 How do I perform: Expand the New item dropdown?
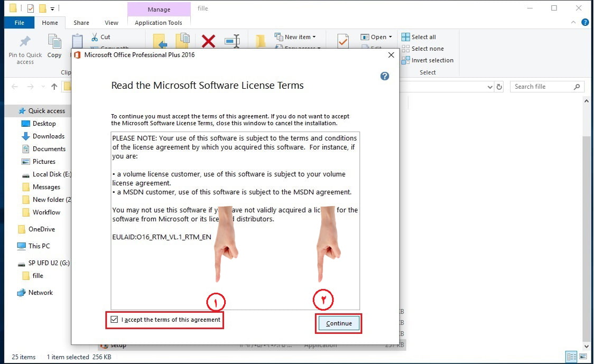pyautogui.click(x=314, y=37)
